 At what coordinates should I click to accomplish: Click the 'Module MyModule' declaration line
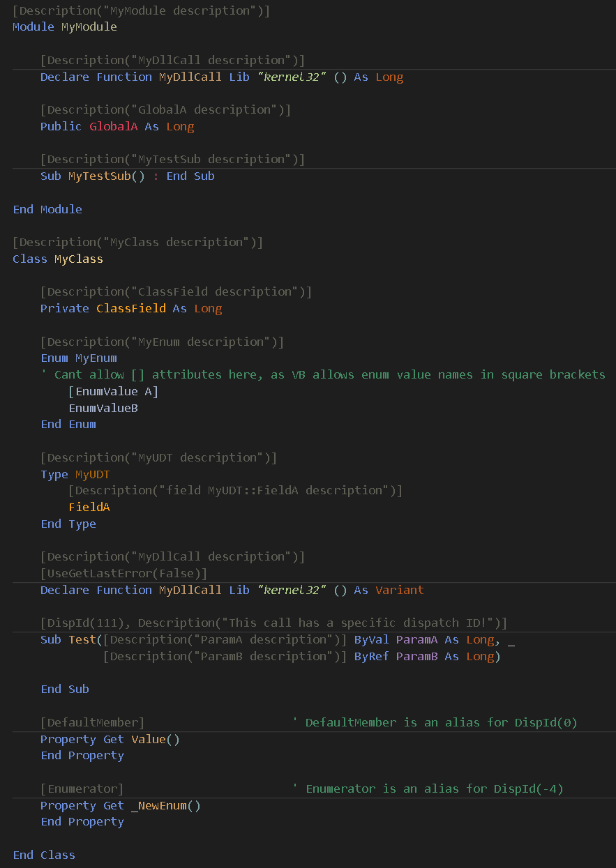point(65,27)
